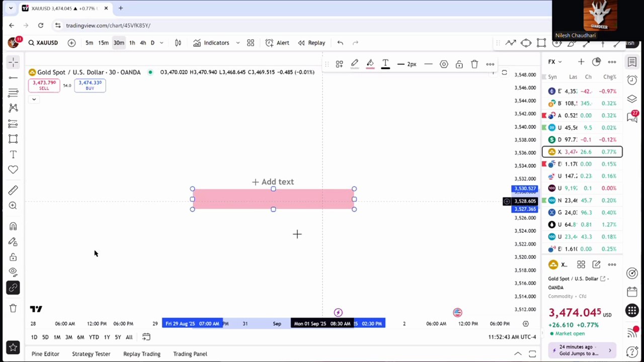Hide all drawings with the eye icon
The height and width of the screenshot is (362, 644).
click(x=13, y=272)
